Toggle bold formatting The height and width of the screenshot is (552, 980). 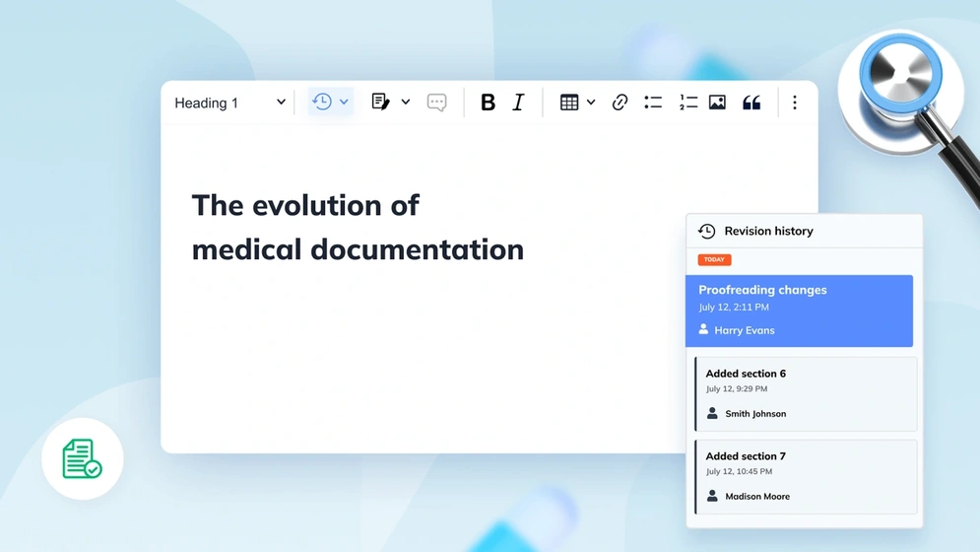pos(489,102)
